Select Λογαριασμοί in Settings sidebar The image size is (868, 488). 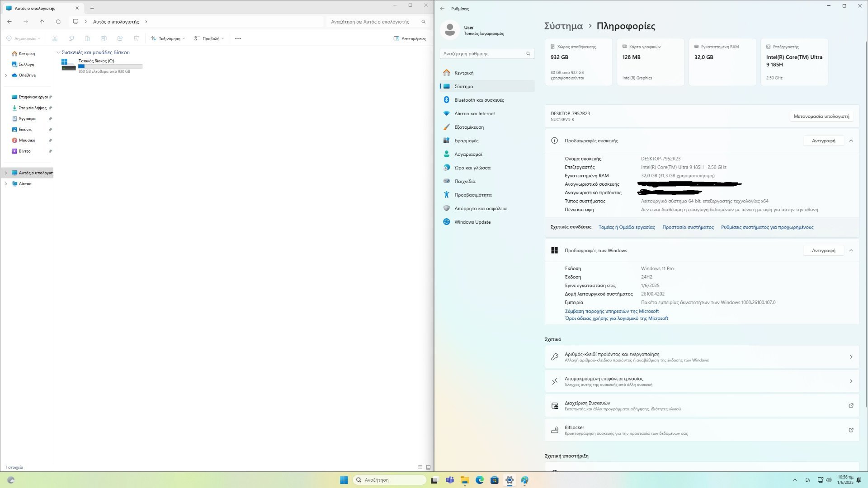(x=487, y=154)
